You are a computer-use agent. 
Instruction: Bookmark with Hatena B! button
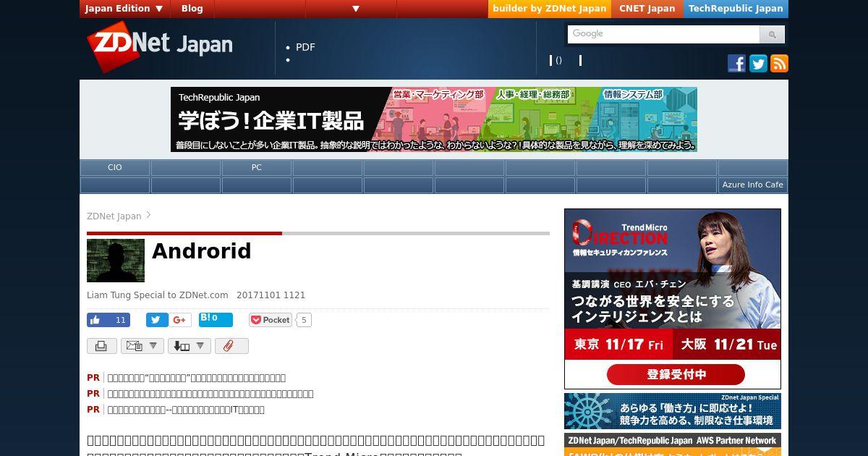click(216, 319)
